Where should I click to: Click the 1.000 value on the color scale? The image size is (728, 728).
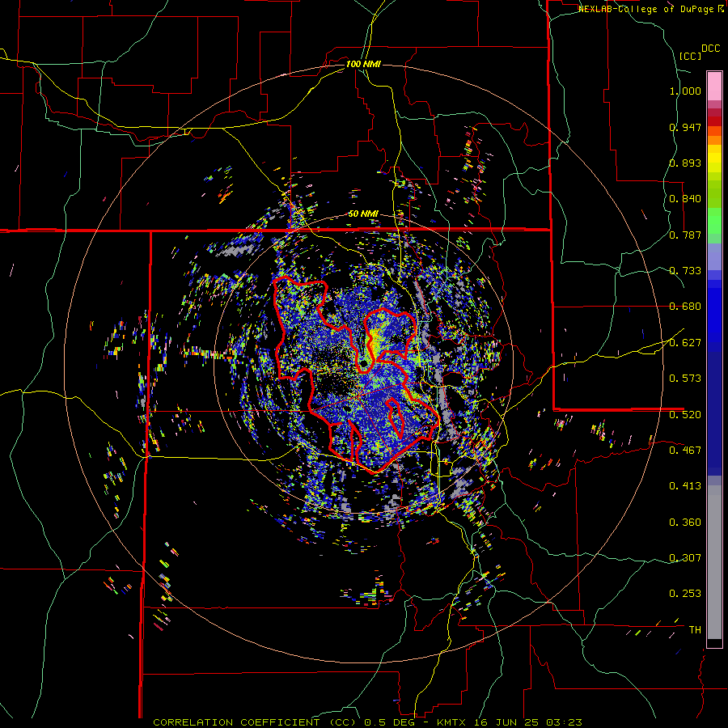coord(685,91)
